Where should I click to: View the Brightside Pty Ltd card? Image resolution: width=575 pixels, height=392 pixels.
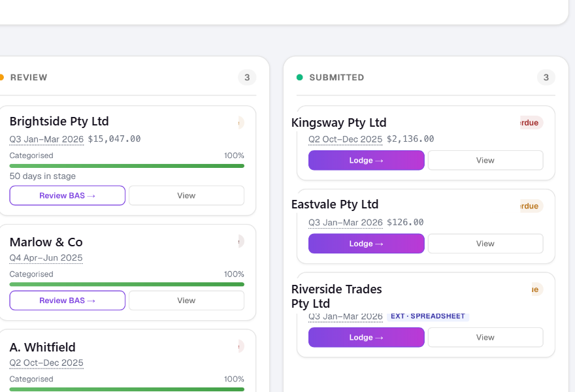tap(186, 195)
